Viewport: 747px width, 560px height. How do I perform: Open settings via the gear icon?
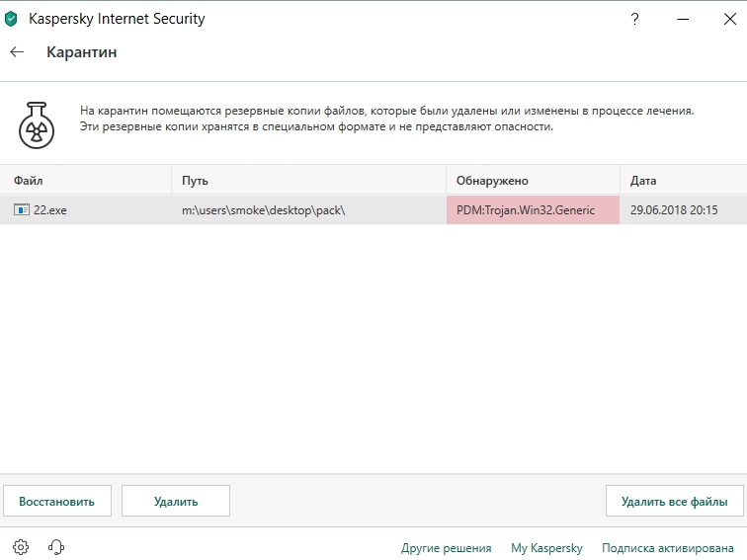pyautogui.click(x=21, y=547)
